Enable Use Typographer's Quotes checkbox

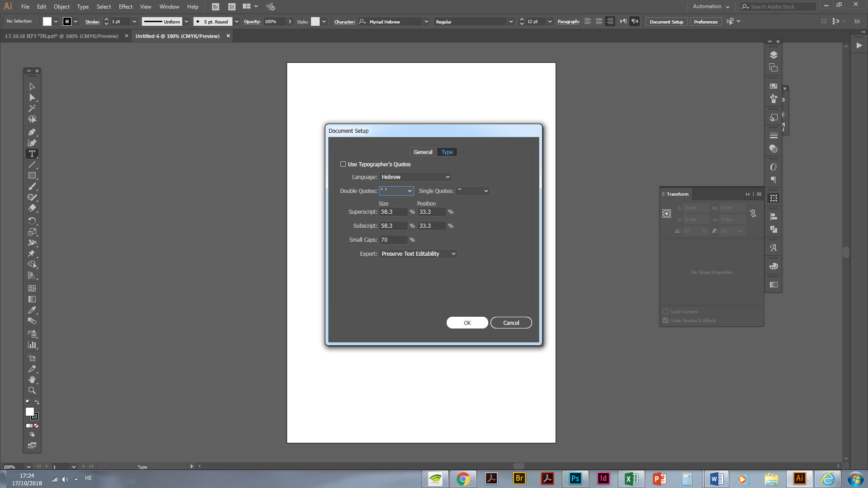coord(343,164)
